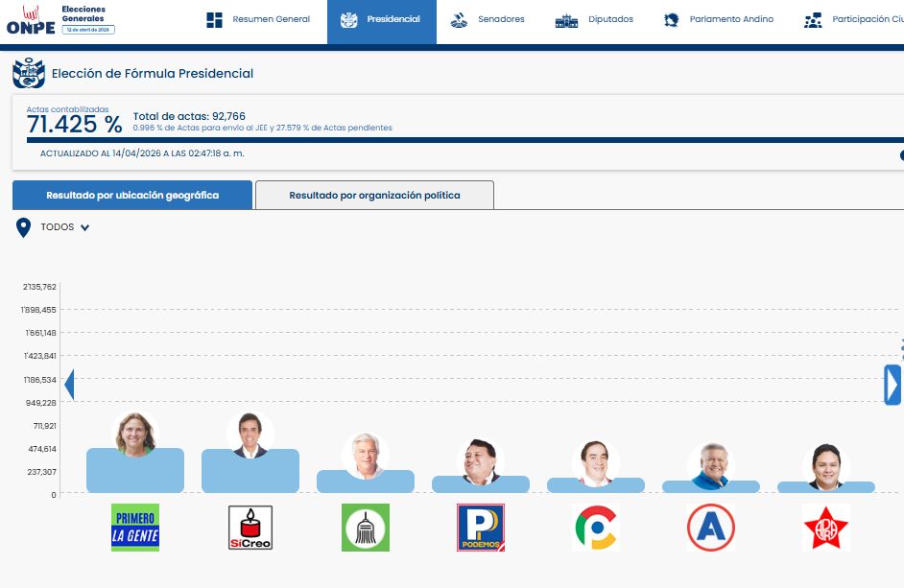Screen dimensions: 904x588
Task: Select the SíCreo candle party logo
Action: click(x=250, y=528)
